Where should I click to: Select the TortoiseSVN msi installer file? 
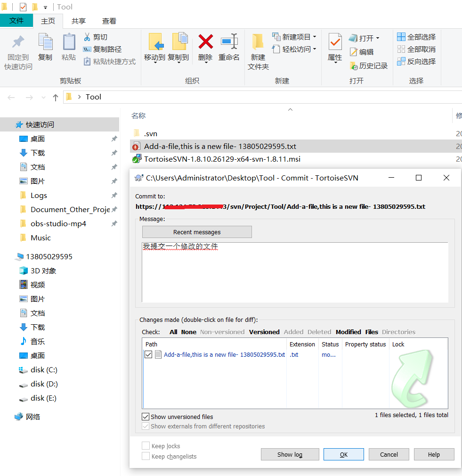222,159
